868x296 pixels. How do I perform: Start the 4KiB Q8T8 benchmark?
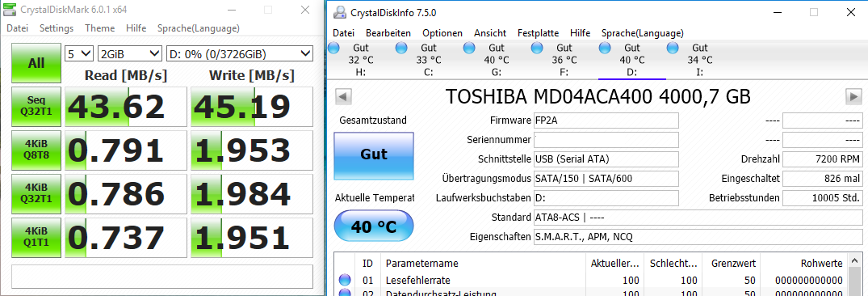(36, 150)
